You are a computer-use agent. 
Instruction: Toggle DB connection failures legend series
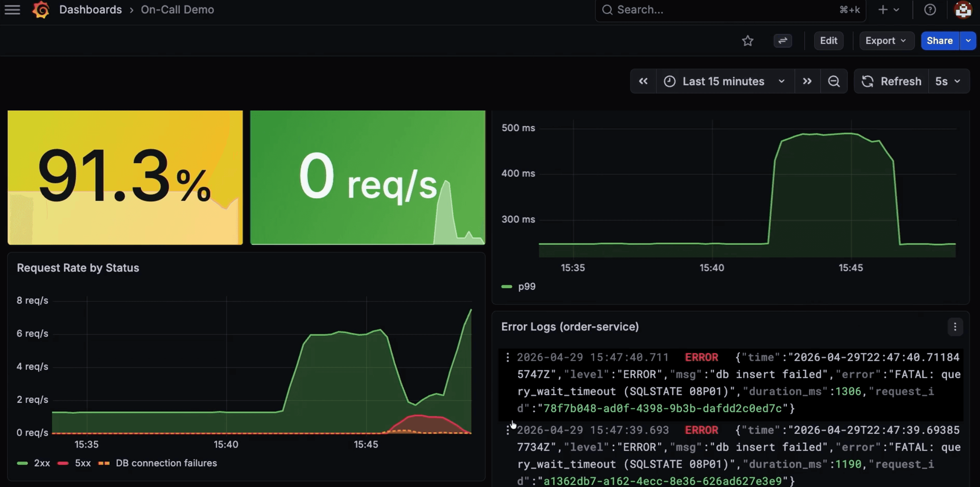(166, 463)
